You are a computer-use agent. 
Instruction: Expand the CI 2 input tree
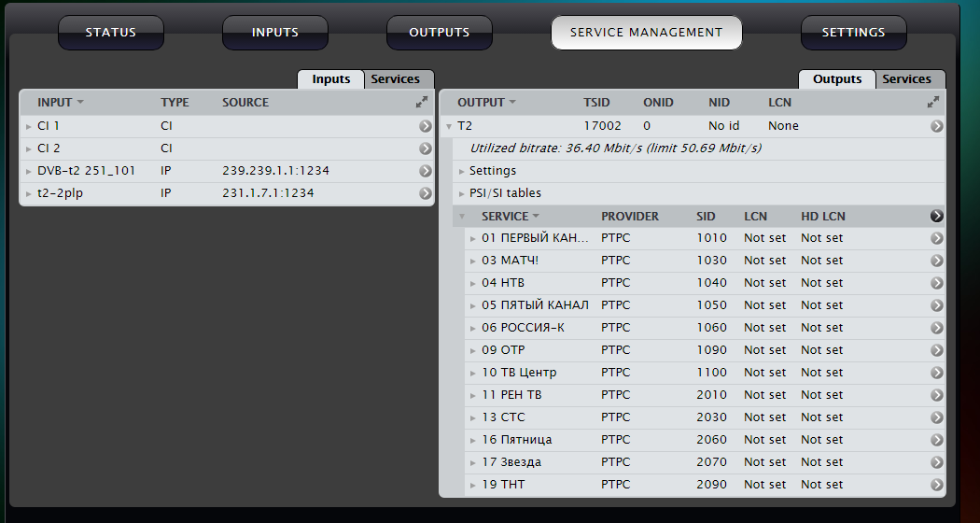(29, 148)
